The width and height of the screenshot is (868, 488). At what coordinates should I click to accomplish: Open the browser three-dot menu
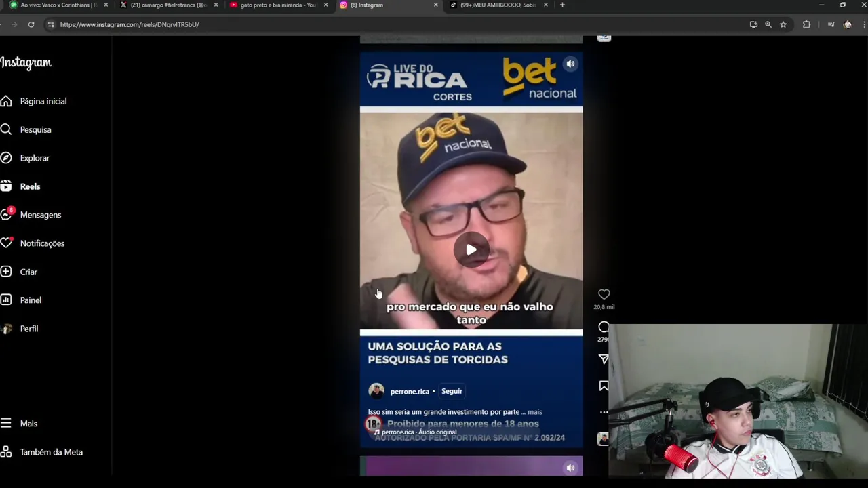coord(863,24)
